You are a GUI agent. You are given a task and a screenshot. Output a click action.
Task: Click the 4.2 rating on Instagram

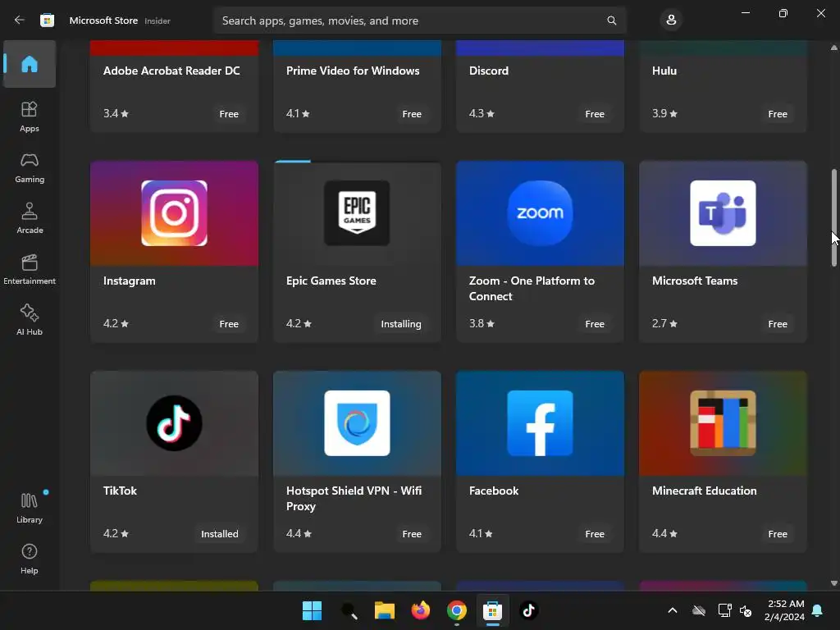coord(116,323)
